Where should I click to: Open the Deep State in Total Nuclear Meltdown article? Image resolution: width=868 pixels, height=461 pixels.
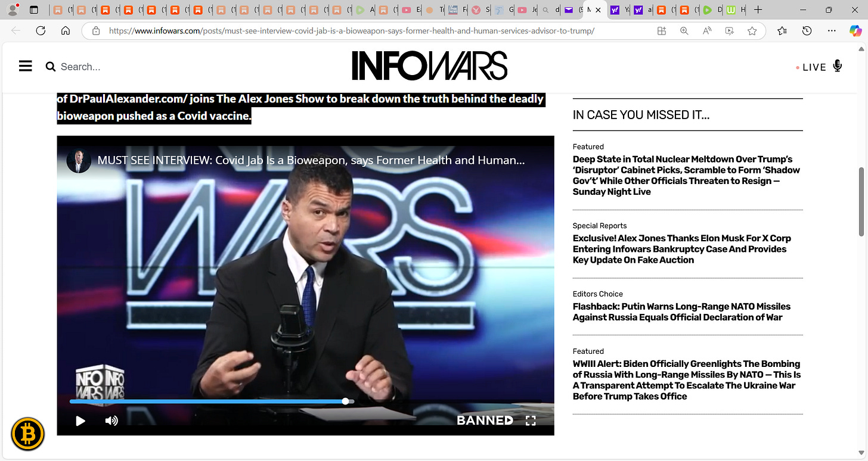click(x=687, y=175)
